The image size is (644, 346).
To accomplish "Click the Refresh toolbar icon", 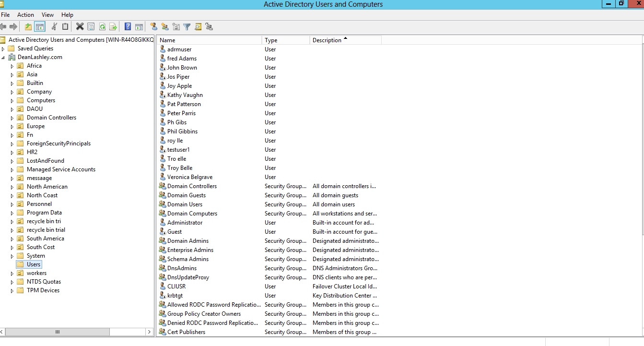I will (x=102, y=27).
